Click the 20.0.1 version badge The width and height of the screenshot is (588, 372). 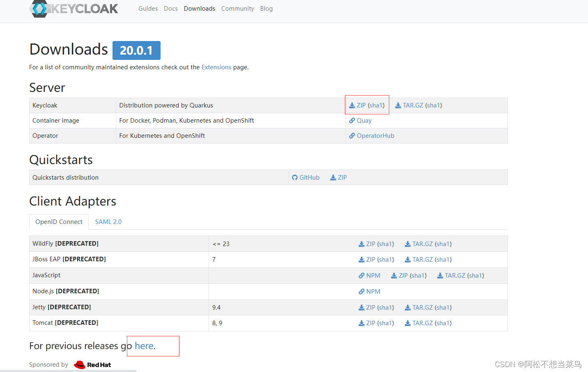click(x=136, y=50)
